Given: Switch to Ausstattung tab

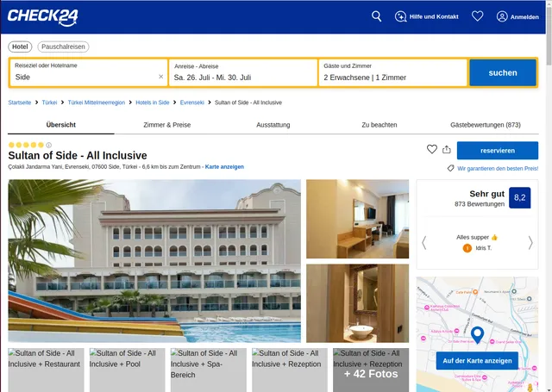Looking at the screenshot, I should click(273, 125).
